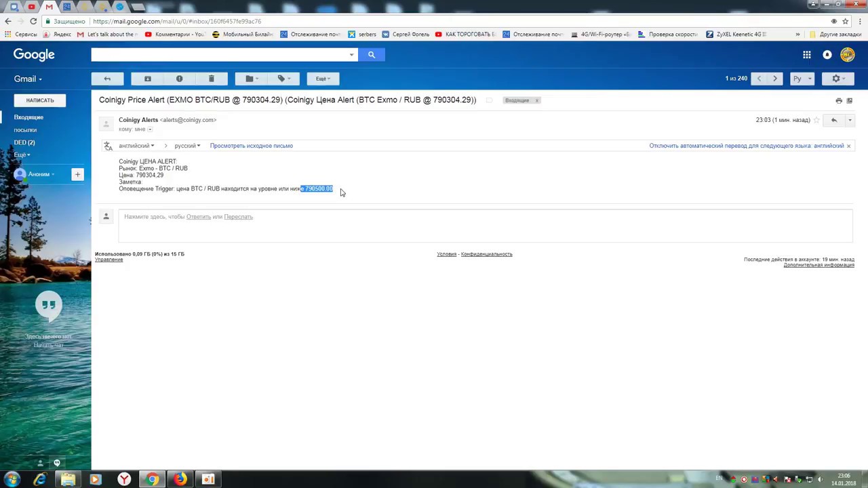This screenshot has height=488, width=868.
Task: Open the Labels tag menu
Action: [x=283, y=79]
